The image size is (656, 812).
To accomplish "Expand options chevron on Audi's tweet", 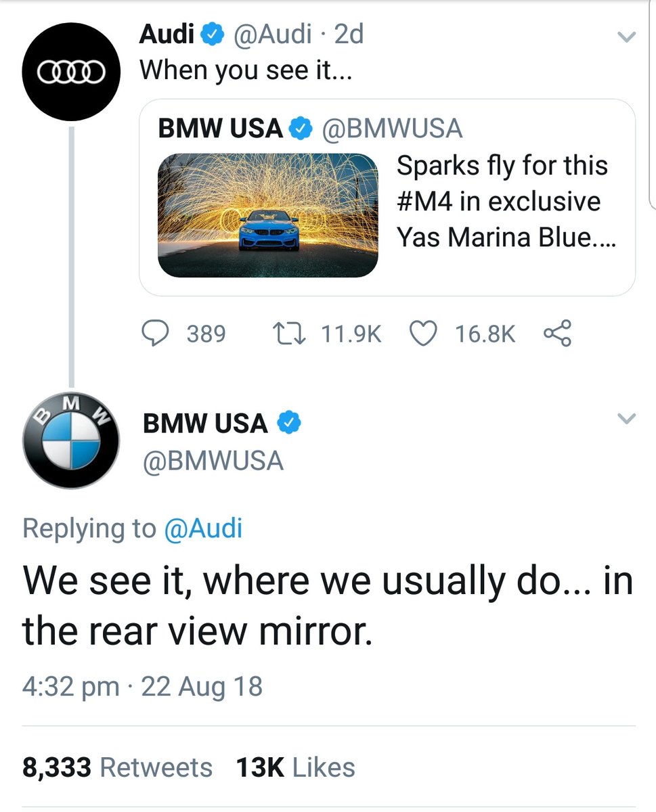I will (x=628, y=37).
